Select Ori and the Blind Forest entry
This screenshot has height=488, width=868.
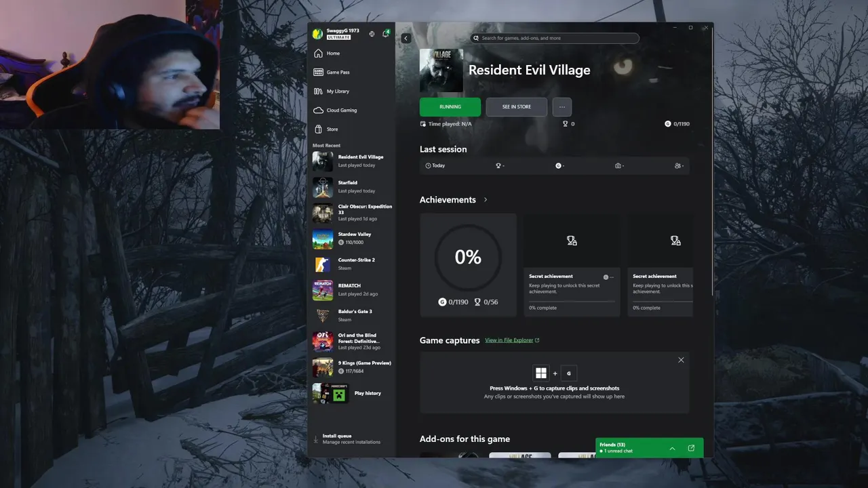351,342
